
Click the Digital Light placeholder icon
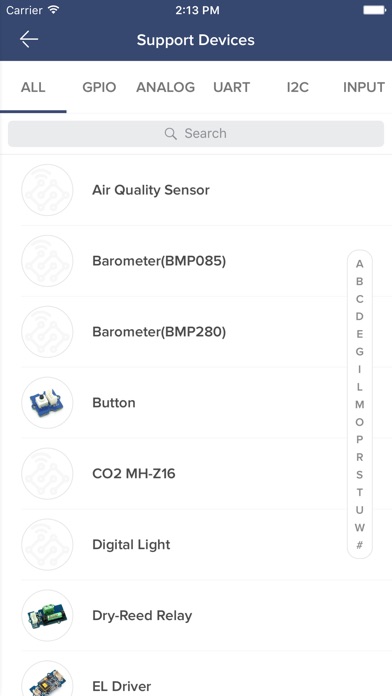point(47,544)
